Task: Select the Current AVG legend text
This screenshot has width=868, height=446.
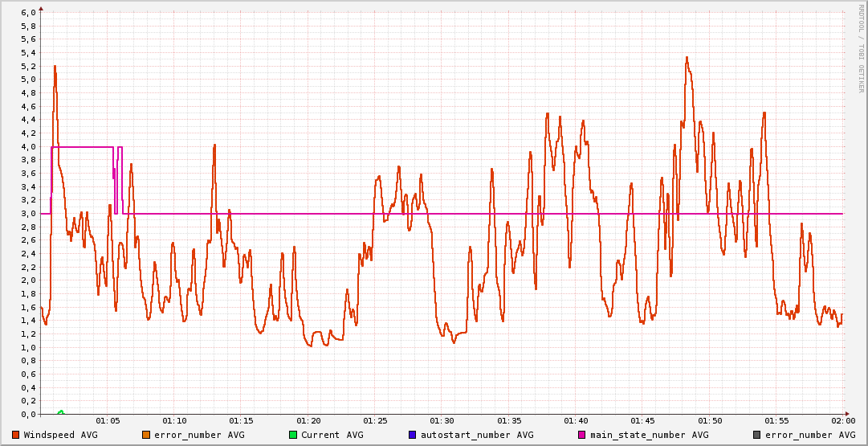Action: coord(332,435)
